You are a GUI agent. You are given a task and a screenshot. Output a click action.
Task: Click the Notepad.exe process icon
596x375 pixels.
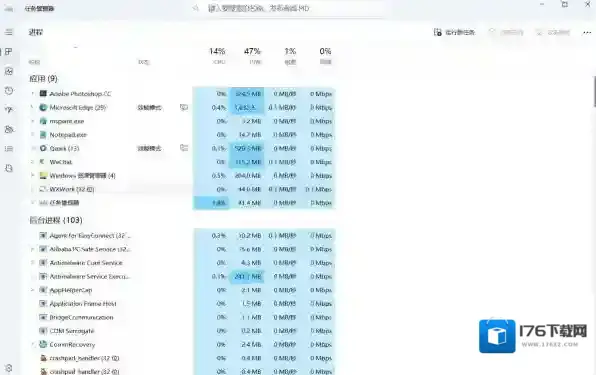(43, 135)
